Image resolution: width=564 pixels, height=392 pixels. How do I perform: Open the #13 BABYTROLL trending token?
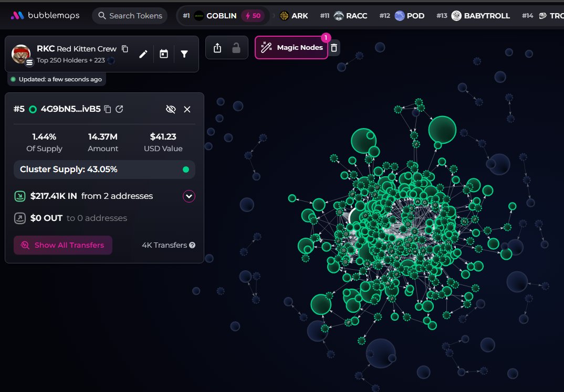[473, 16]
